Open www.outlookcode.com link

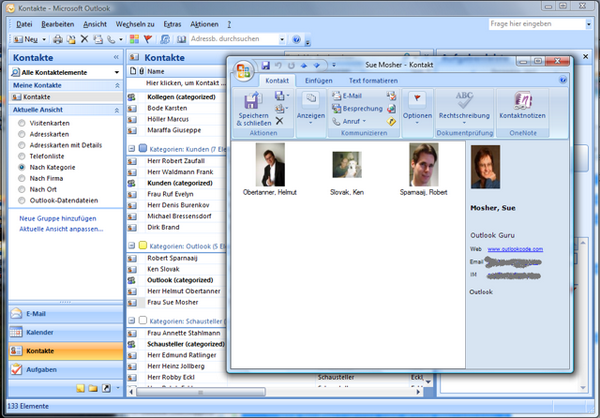(515, 249)
